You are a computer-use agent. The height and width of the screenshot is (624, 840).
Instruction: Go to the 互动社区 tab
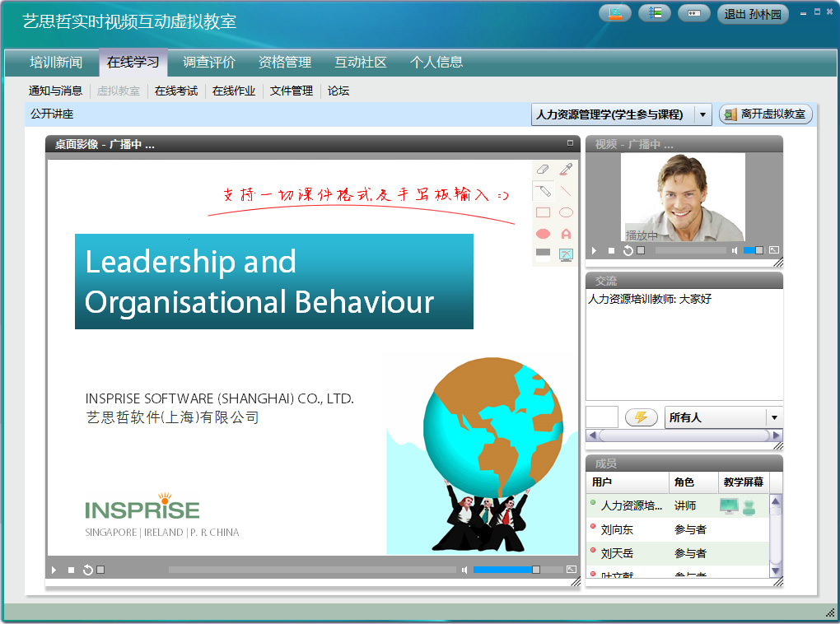(361, 63)
